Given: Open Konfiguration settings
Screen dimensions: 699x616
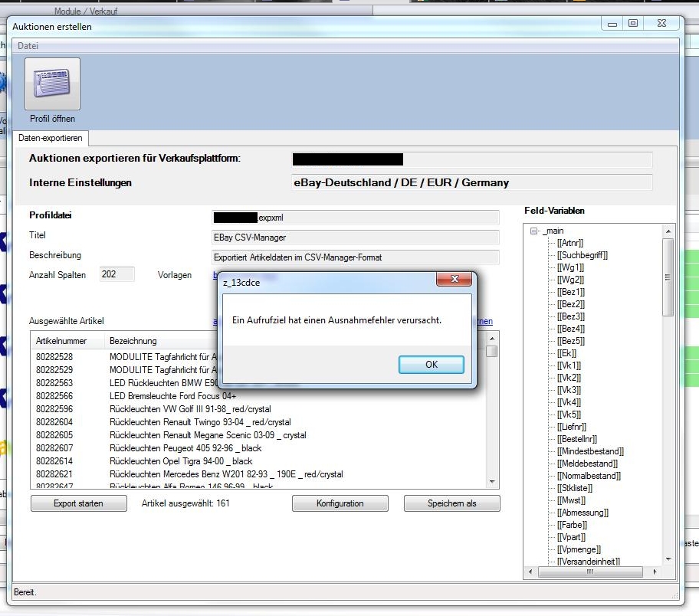Looking at the screenshot, I should pyautogui.click(x=340, y=503).
